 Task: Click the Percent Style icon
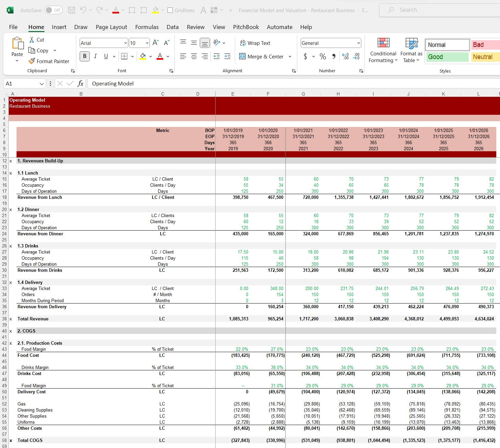[323, 56]
